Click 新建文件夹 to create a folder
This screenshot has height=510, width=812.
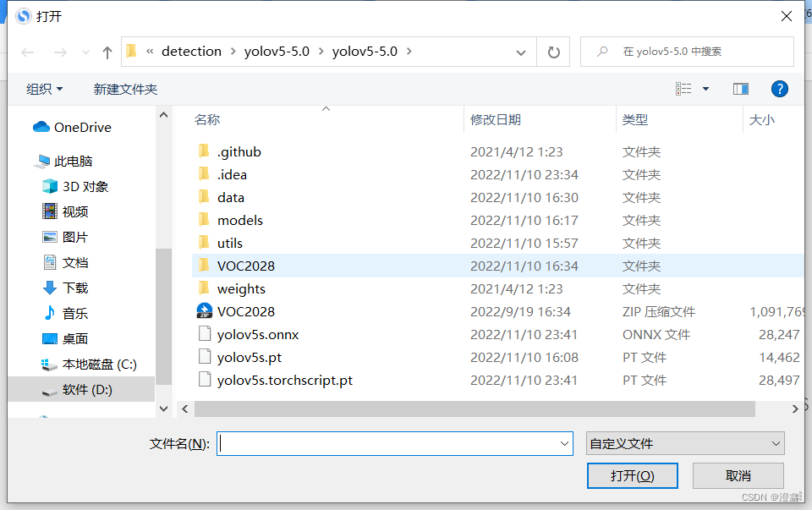(x=125, y=89)
